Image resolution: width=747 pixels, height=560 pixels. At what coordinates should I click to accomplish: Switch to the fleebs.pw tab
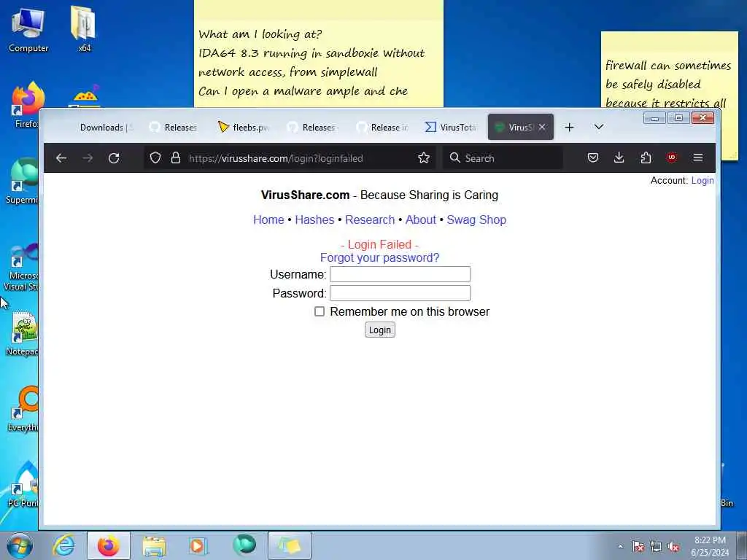[243, 127]
